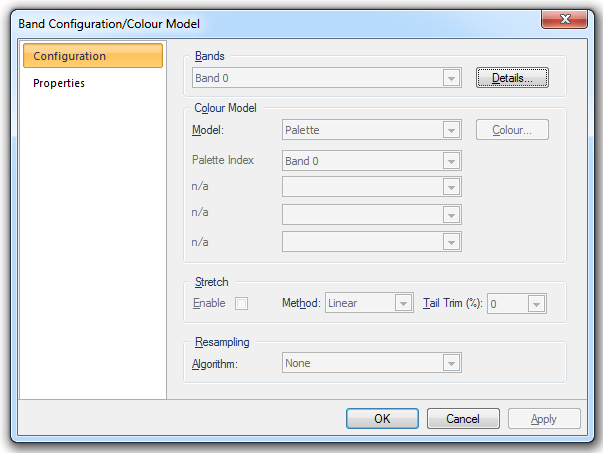Viewport: 603px width, 453px height.
Task: Click the Details... button
Action: [x=512, y=77]
